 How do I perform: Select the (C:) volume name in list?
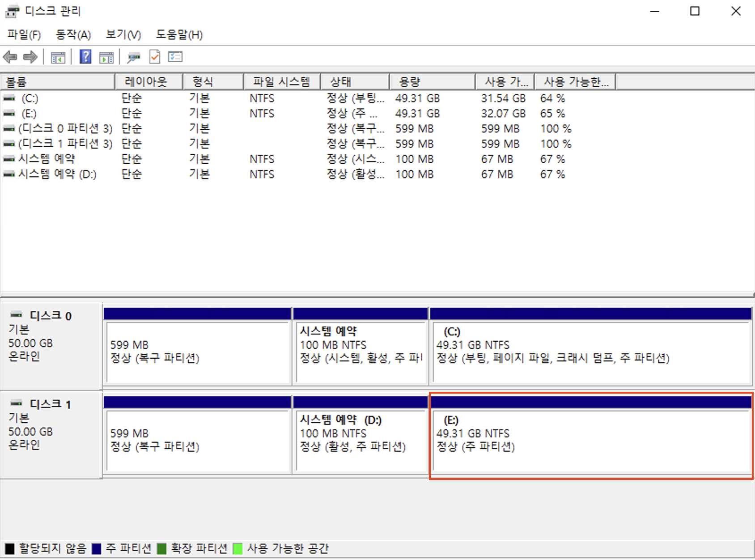(30, 98)
